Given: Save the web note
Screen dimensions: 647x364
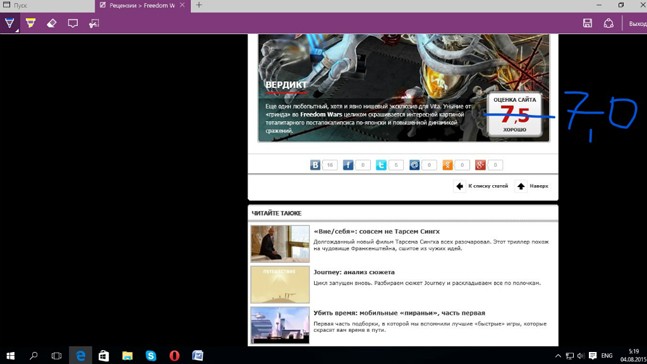Looking at the screenshot, I should point(588,23).
